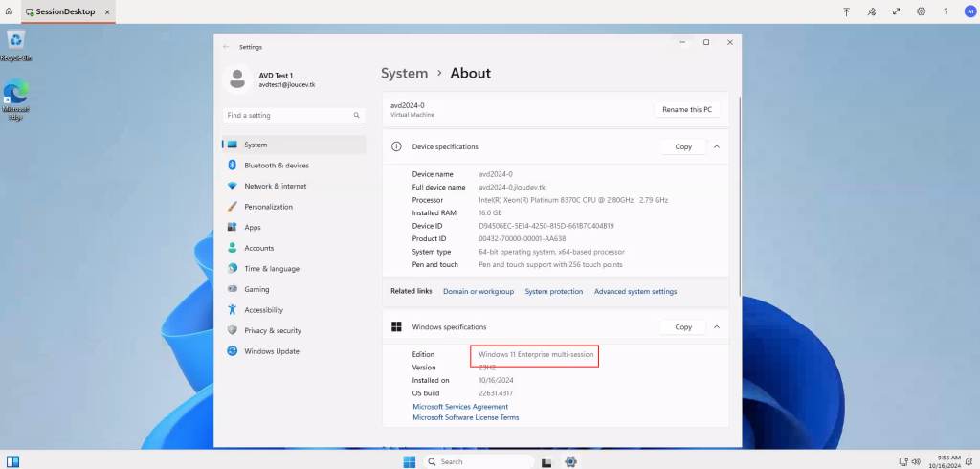
Task: Click the Windows Update sync icon
Action: [x=233, y=351]
